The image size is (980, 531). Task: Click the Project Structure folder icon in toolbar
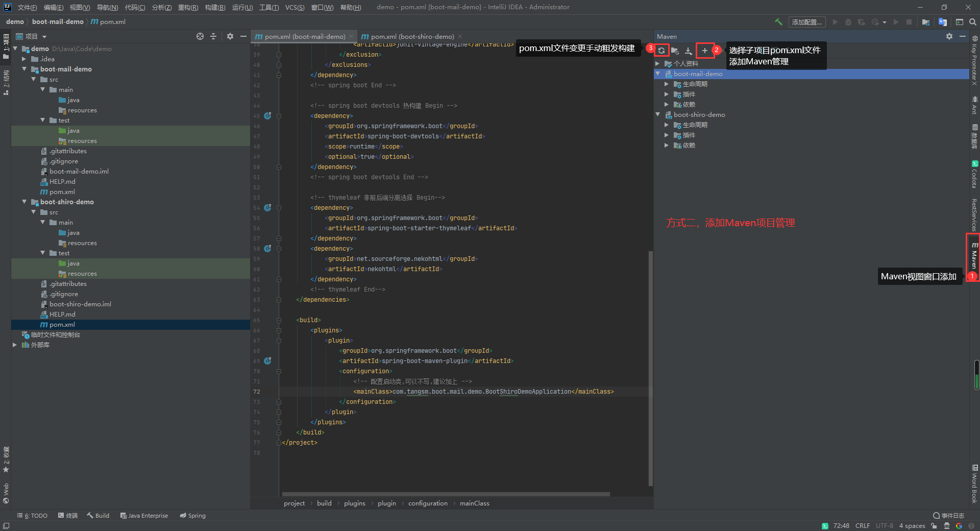coord(926,22)
